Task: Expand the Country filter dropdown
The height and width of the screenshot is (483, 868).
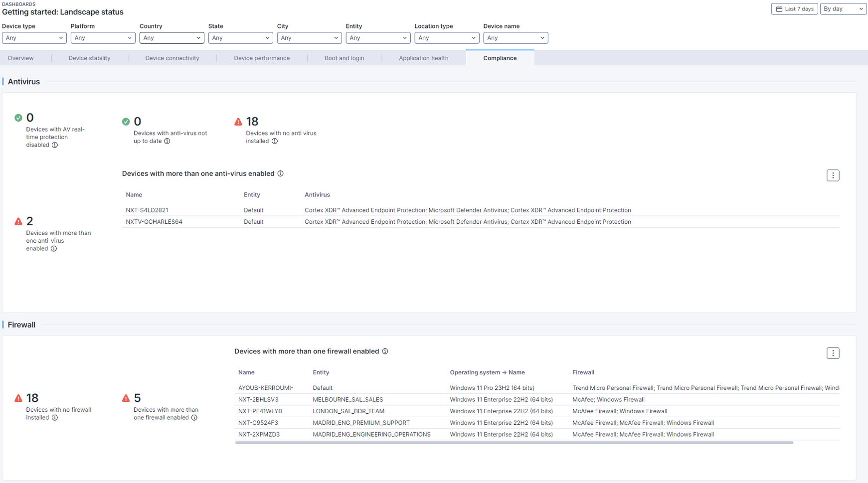Action: tap(172, 38)
